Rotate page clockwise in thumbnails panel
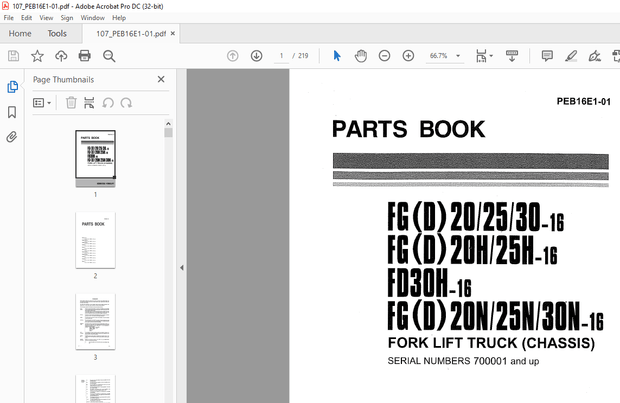Screen dimensions: 620x403 [x=126, y=103]
